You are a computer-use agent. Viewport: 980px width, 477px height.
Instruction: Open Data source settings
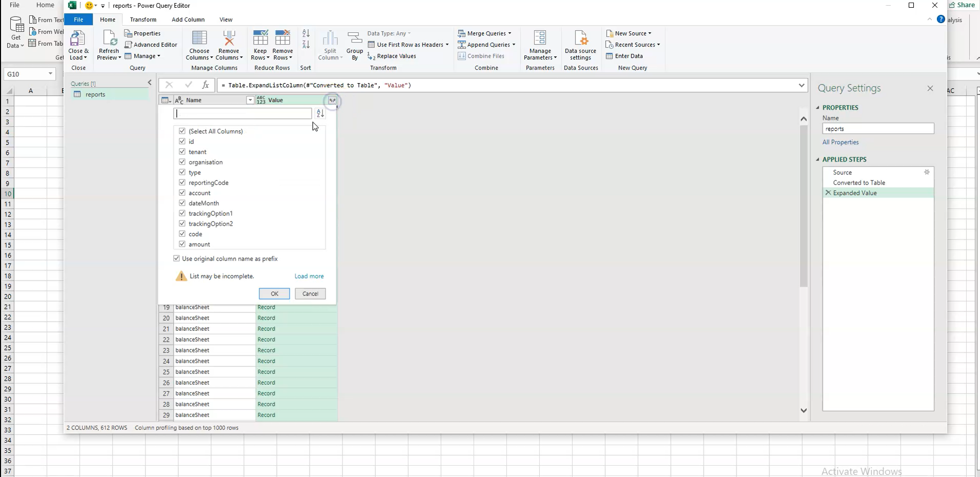581,45
